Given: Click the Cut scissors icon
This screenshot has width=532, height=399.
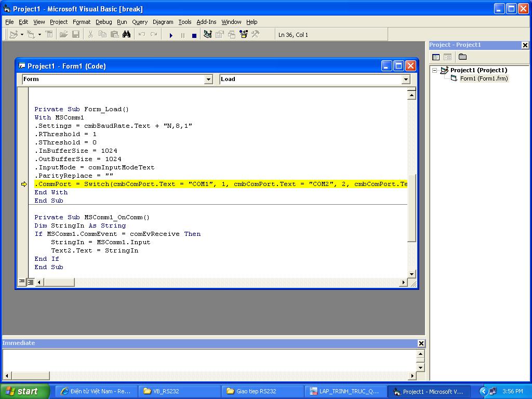Looking at the screenshot, I should [90, 34].
